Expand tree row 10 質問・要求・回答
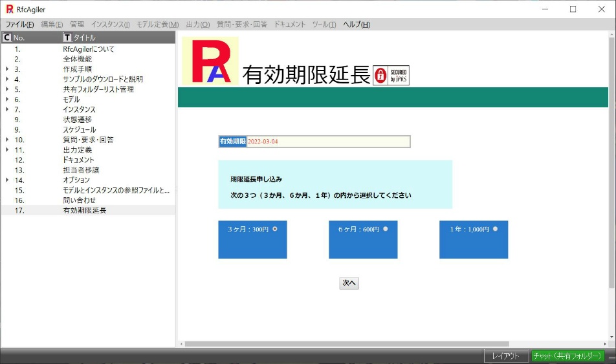 (x=7, y=140)
